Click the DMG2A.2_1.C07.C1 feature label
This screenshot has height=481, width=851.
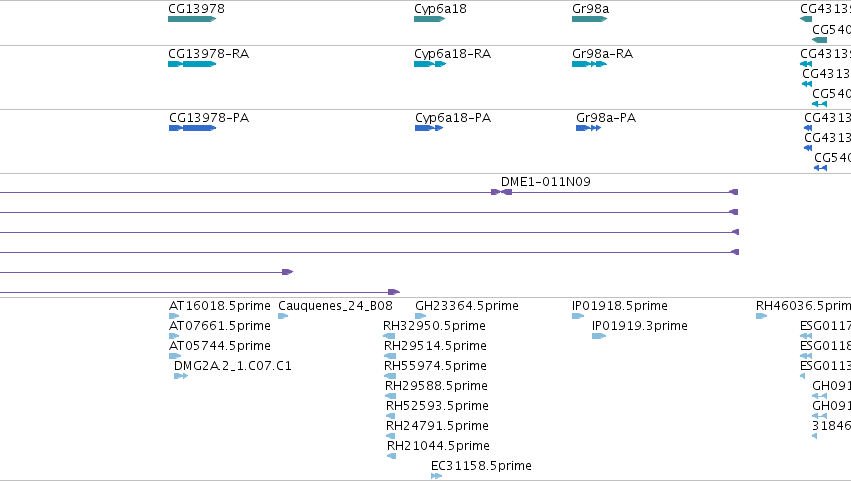click(x=232, y=366)
